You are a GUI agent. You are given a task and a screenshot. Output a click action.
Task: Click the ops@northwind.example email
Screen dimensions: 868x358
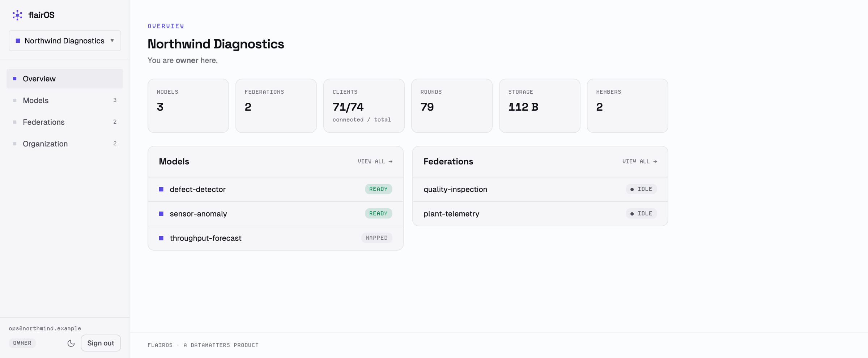(45, 328)
